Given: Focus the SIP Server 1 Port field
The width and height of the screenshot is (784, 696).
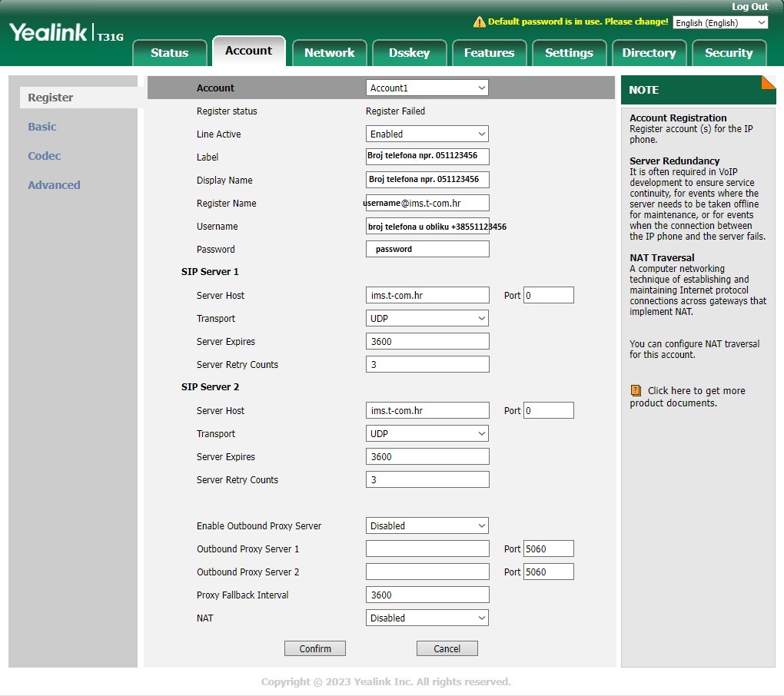Looking at the screenshot, I should pos(548,296).
